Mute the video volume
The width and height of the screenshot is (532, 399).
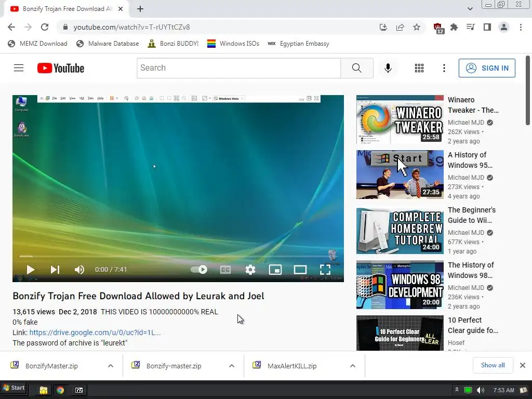click(79, 270)
